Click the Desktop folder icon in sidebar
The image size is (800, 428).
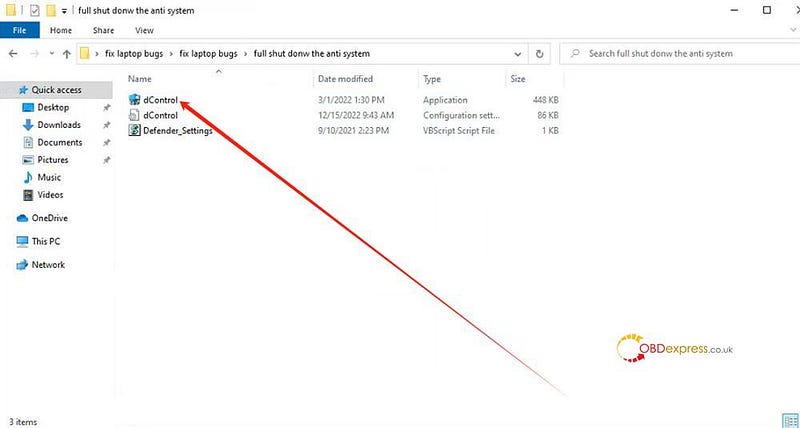click(28, 108)
